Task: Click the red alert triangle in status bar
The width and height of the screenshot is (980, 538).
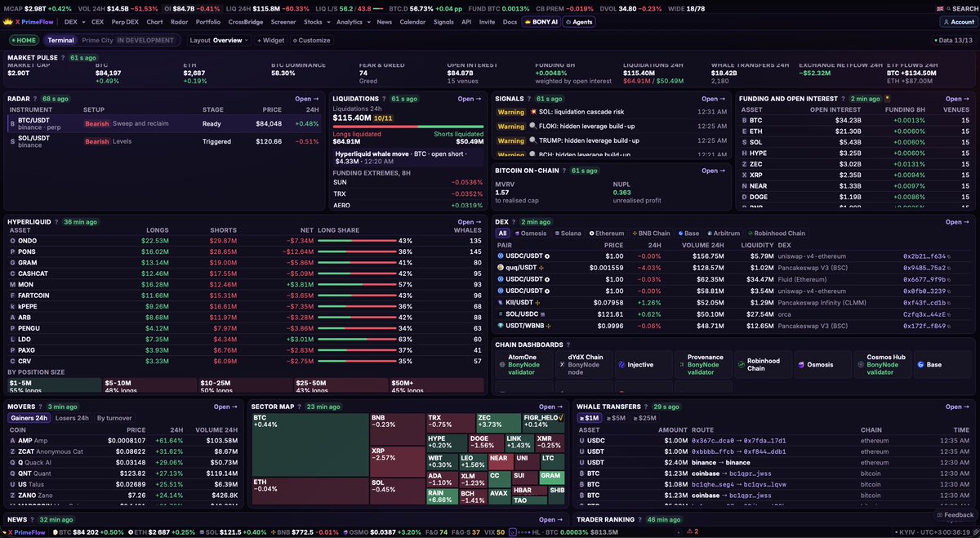Action: 689,531
